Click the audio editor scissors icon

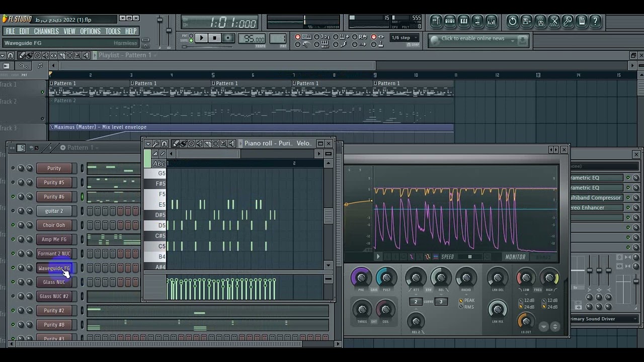554,21
